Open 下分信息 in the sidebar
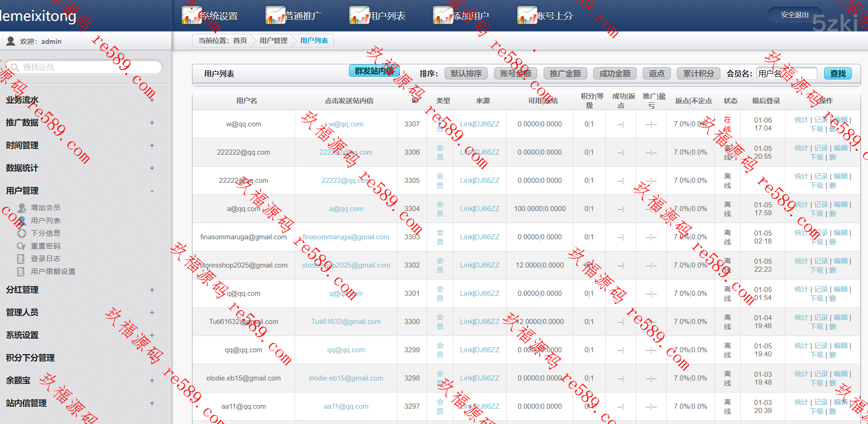Screen dimensions: 868x424 45,233
